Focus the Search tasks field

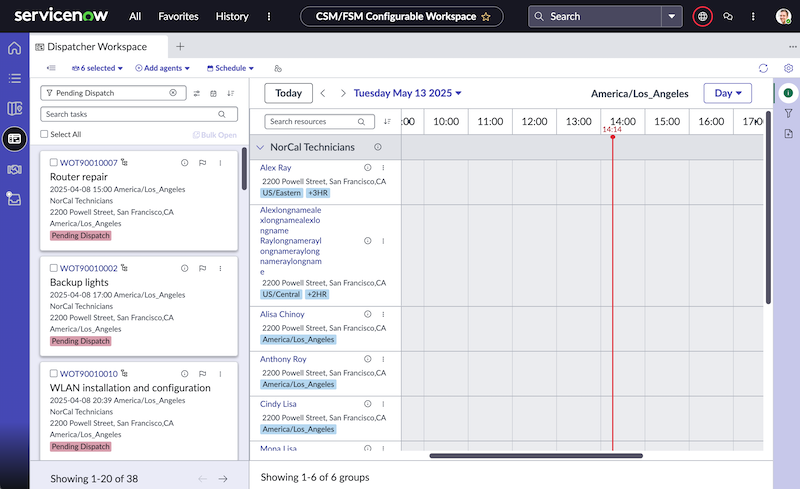(x=139, y=114)
